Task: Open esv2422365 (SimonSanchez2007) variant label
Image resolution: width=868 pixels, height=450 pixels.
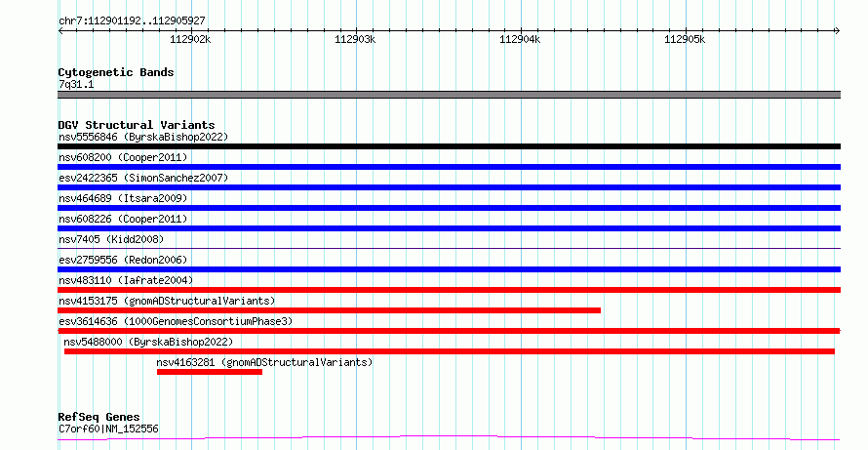Action: [x=143, y=178]
